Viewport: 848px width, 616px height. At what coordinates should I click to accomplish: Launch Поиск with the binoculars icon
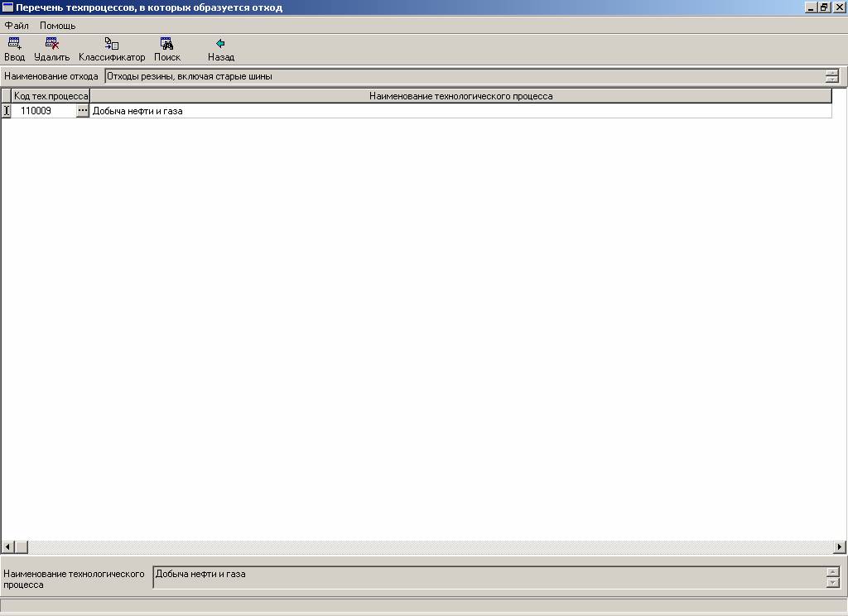click(166, 44)
